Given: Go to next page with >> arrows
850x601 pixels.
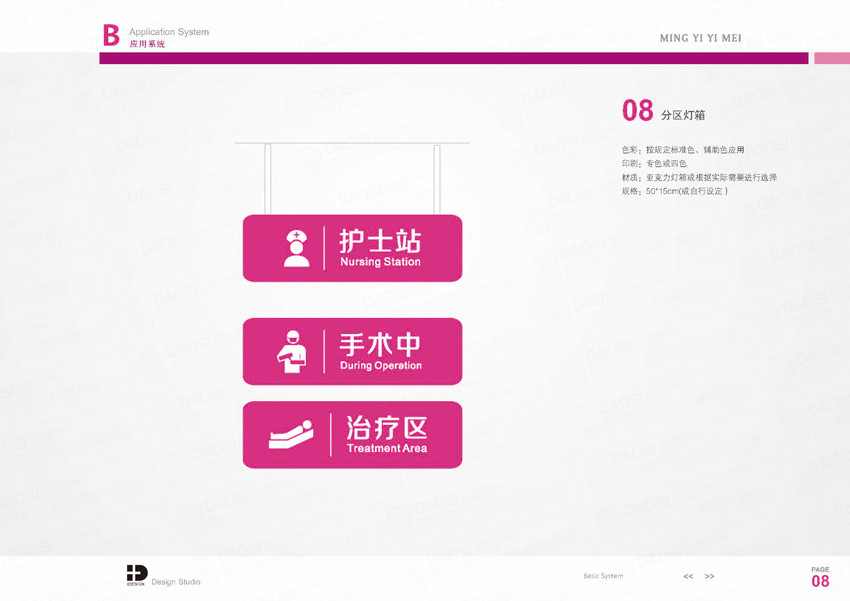Looking at the screenshot, I should coord(709,577).
